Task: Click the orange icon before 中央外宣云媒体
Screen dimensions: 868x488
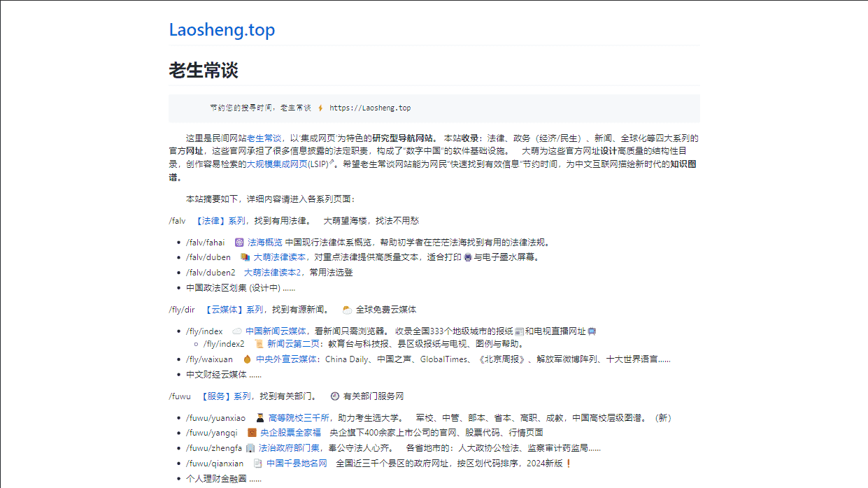Action: click(x=247, y=359)
